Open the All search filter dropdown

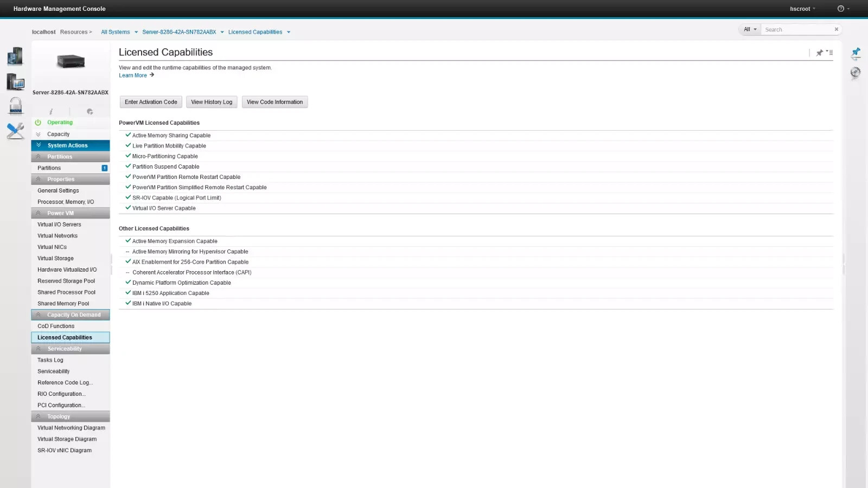[x=750, y=29]
